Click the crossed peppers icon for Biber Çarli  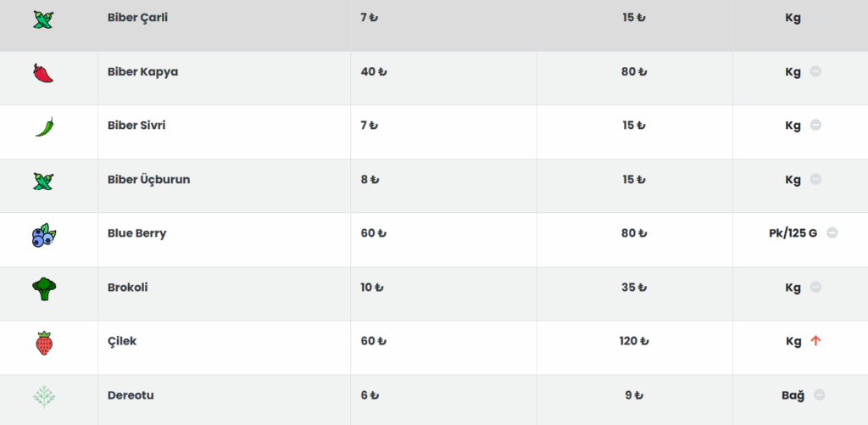coord(43,20)
